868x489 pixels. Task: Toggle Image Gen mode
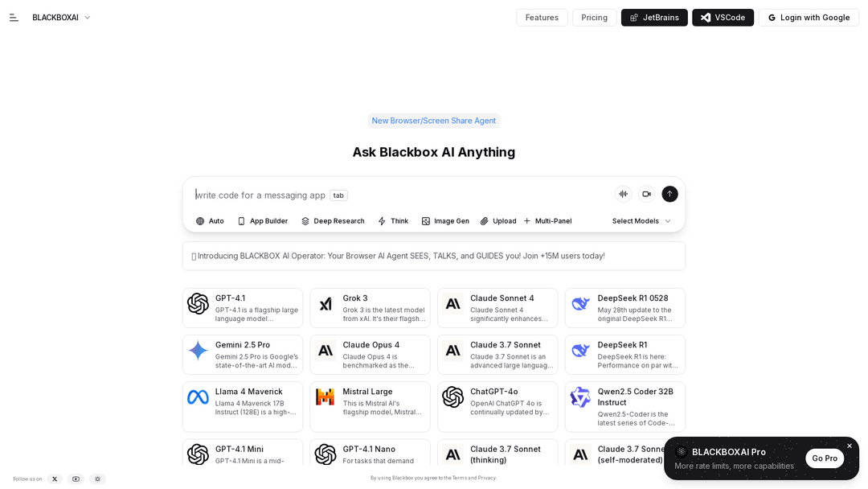pyautogui.click(x=445, y=221)
